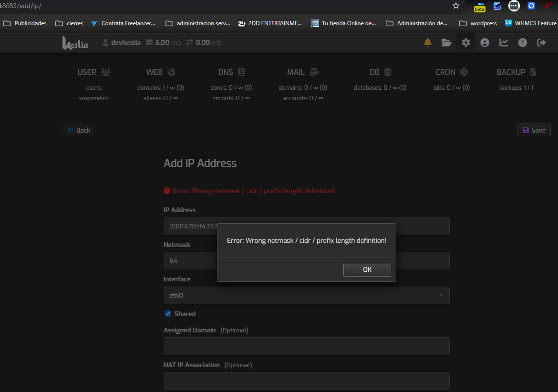Open the Interface eth0 dropdown
Image resolution: width=558 pixels, height=392 pixels.
pyautogui.click(x=306, y=295)
